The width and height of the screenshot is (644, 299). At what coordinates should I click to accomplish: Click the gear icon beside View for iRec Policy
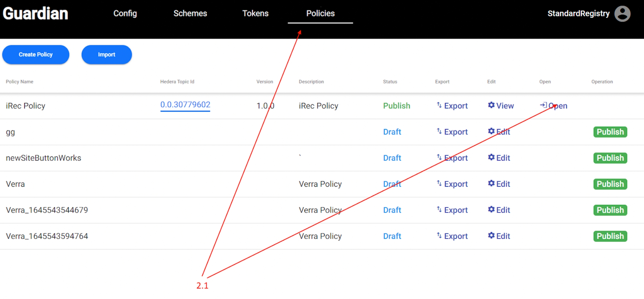[x=491, y=105]
